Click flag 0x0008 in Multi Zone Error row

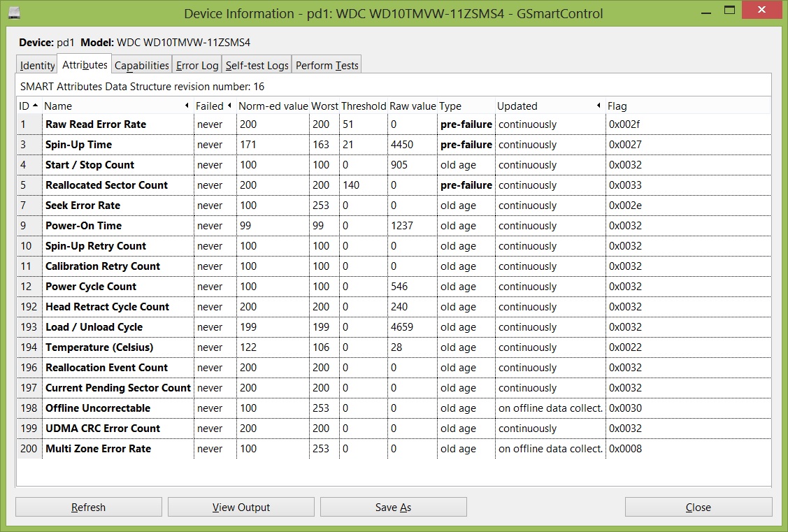pyautogui.click(x=625, y=449)
